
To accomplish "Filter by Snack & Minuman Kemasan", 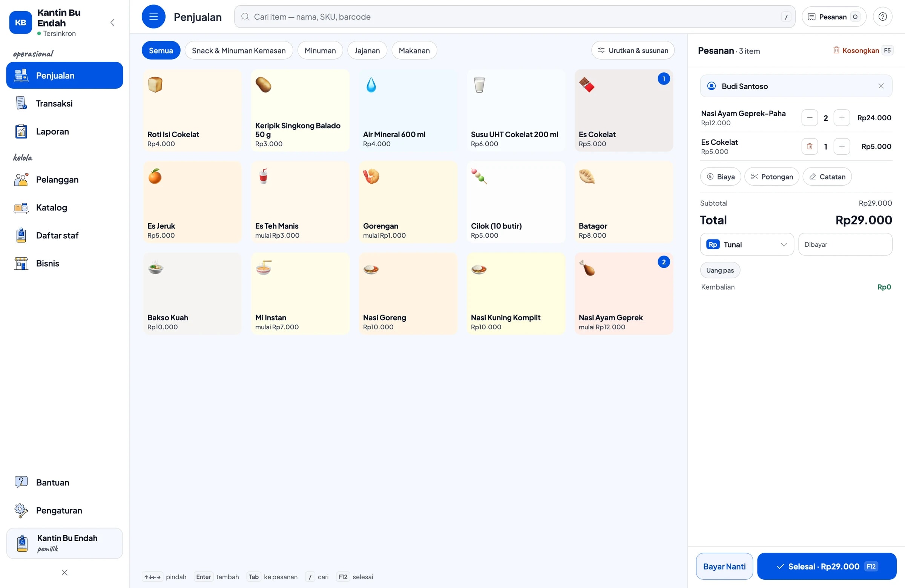I will 238,51.
